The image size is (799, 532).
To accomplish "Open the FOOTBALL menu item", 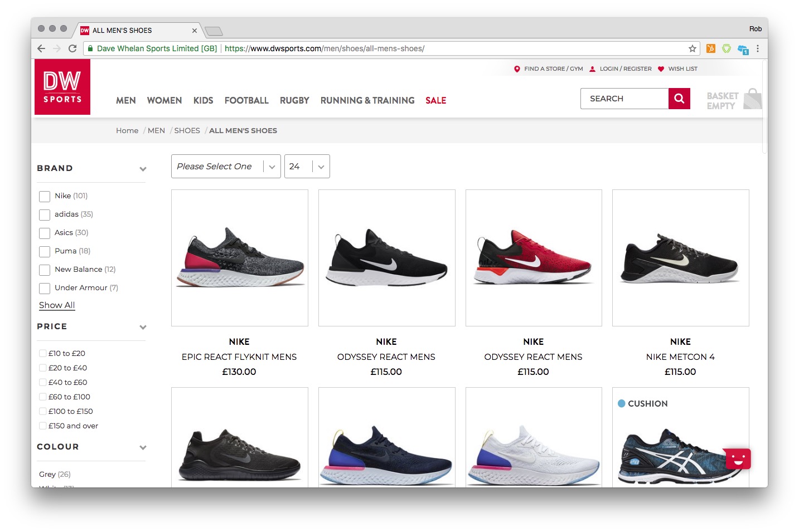I will point(246,101).
